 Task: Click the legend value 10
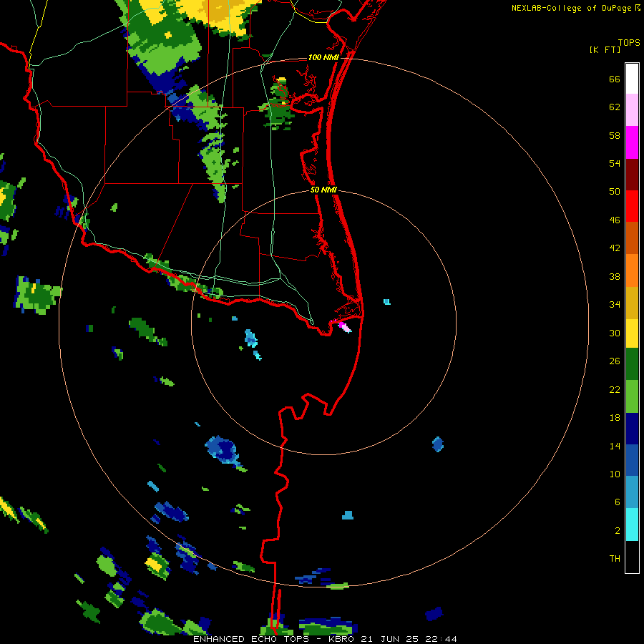615,474
